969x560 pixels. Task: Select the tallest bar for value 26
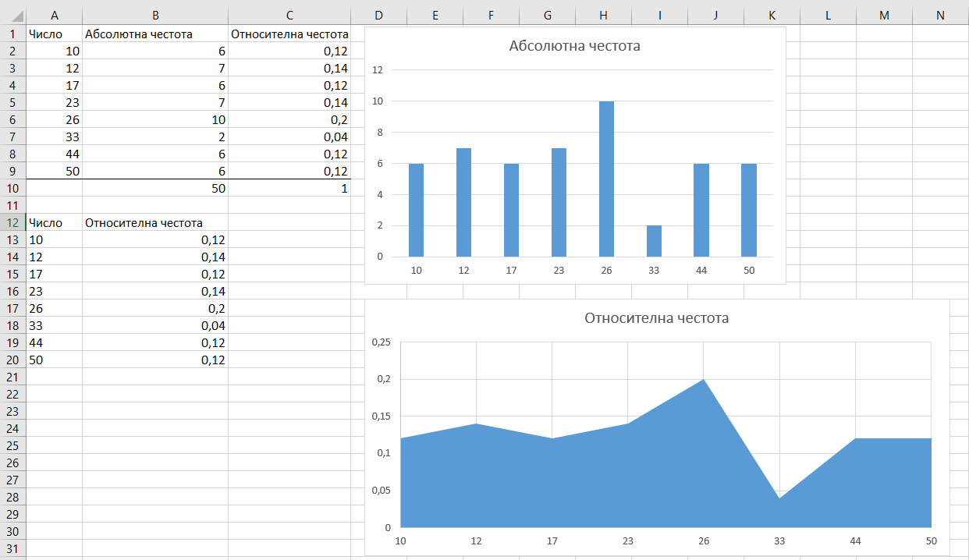606,179
